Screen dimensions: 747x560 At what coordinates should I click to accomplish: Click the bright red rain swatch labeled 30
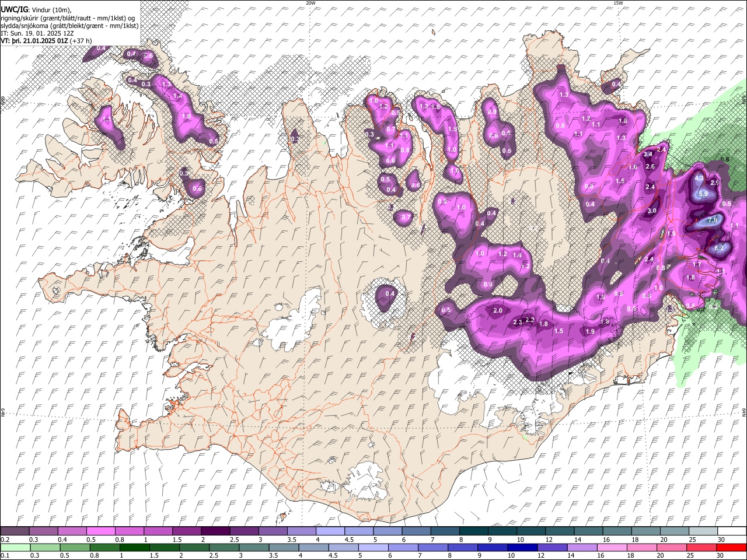click(731, 548)
